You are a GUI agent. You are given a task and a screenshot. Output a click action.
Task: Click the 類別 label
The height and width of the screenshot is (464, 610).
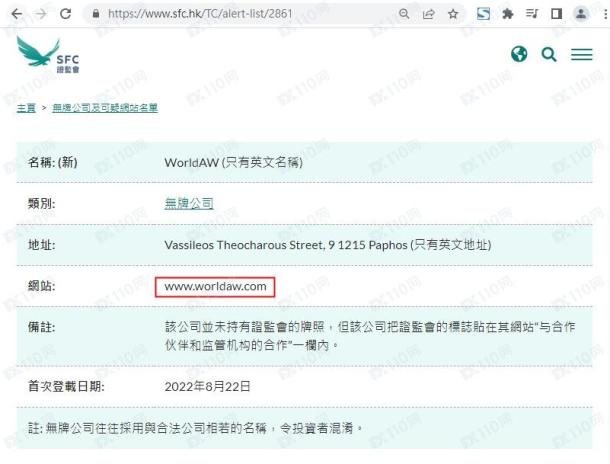41,203
